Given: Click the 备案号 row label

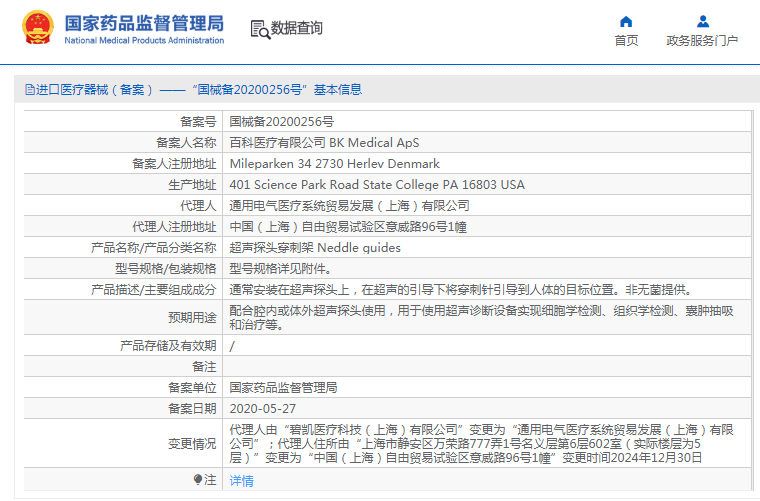Looking at the screenshot, I should click(198, 122).
